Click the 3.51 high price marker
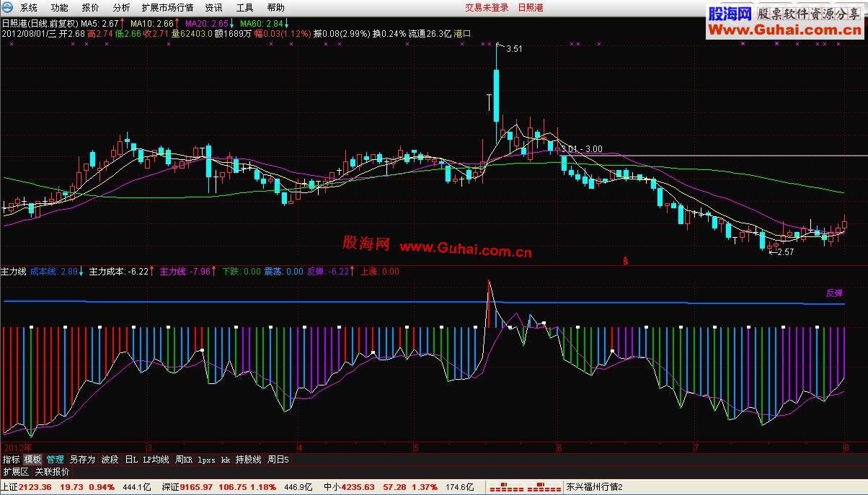This screenshot has width=868, height=495. 514,49
